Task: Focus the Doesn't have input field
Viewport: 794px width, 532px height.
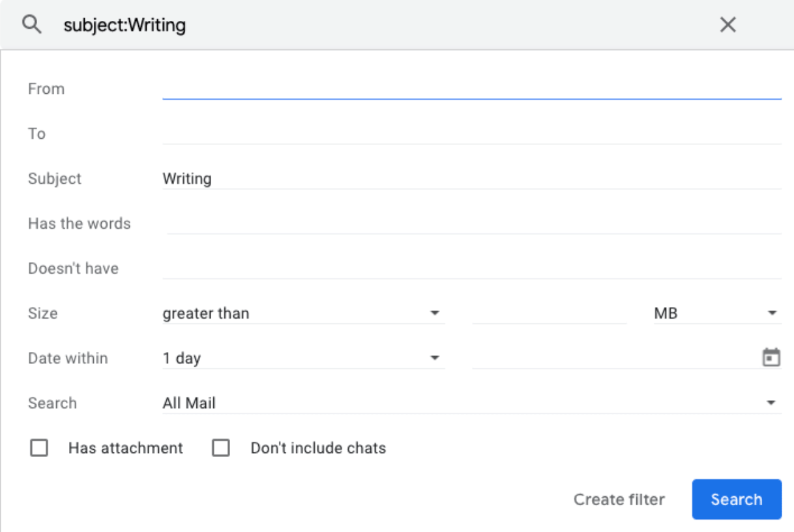Action: (471, 269)
